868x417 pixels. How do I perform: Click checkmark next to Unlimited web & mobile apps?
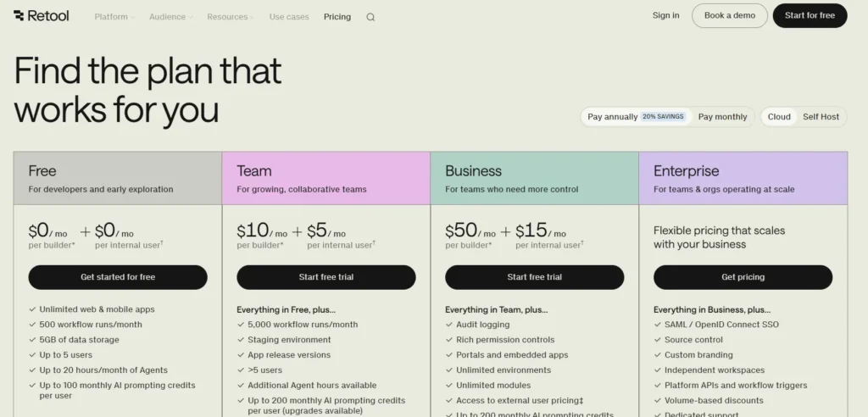[x=32, y=309]
